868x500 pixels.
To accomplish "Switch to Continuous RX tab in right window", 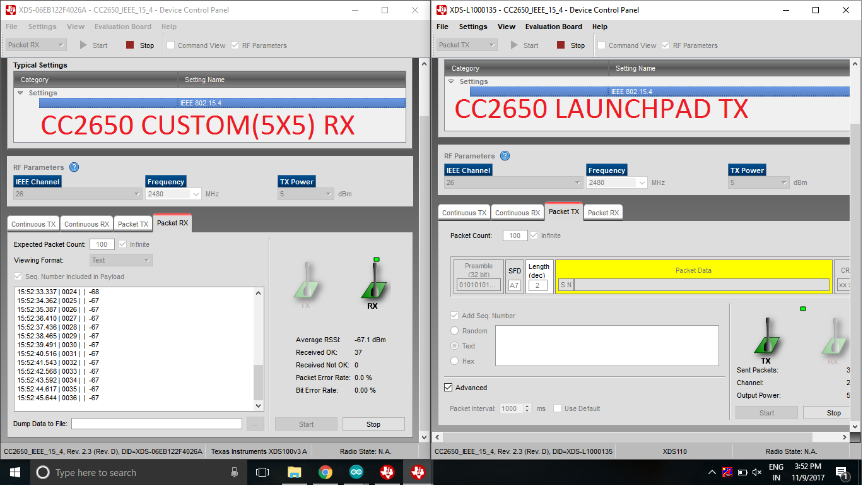I will [x=517, y=213].
